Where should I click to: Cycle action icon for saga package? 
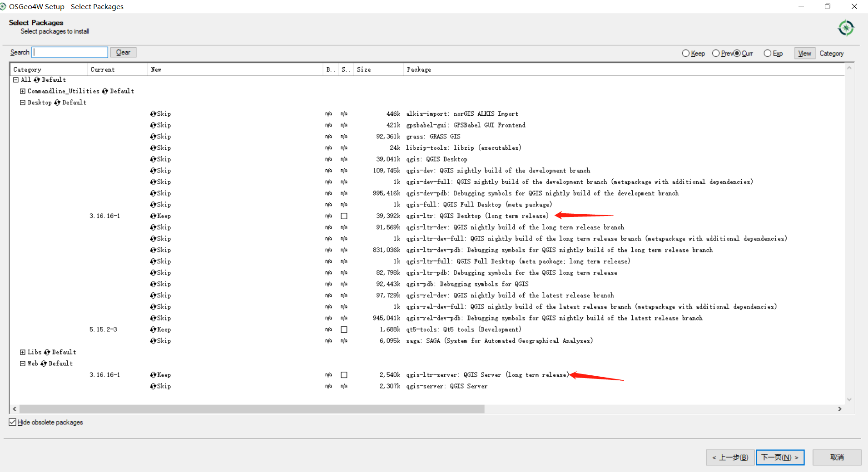tap(153, 341)
